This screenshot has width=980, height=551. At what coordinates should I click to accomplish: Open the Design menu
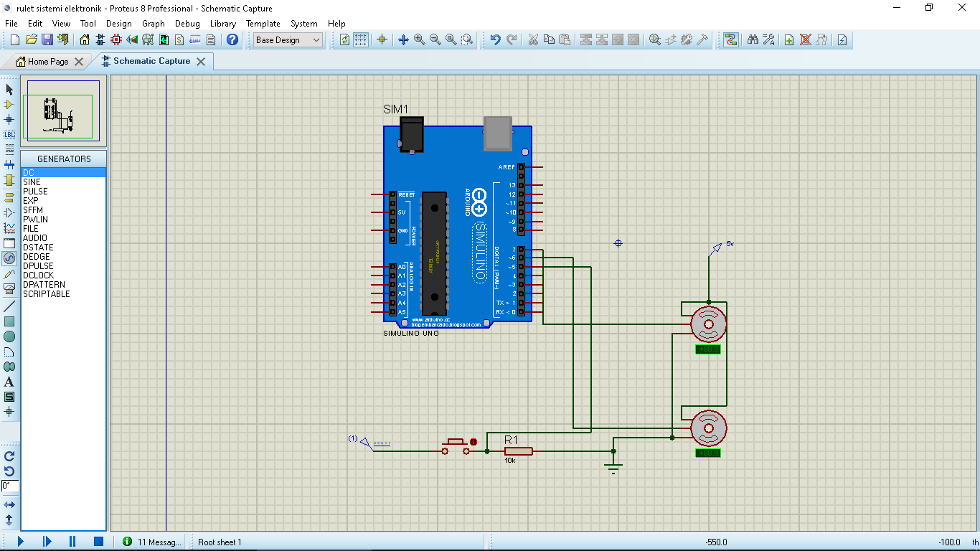[x=119, y=24]
